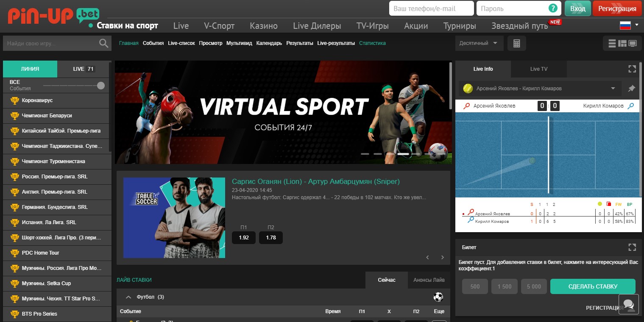Collapse the Футбол live bets section
644x322 pixels.
128,297
